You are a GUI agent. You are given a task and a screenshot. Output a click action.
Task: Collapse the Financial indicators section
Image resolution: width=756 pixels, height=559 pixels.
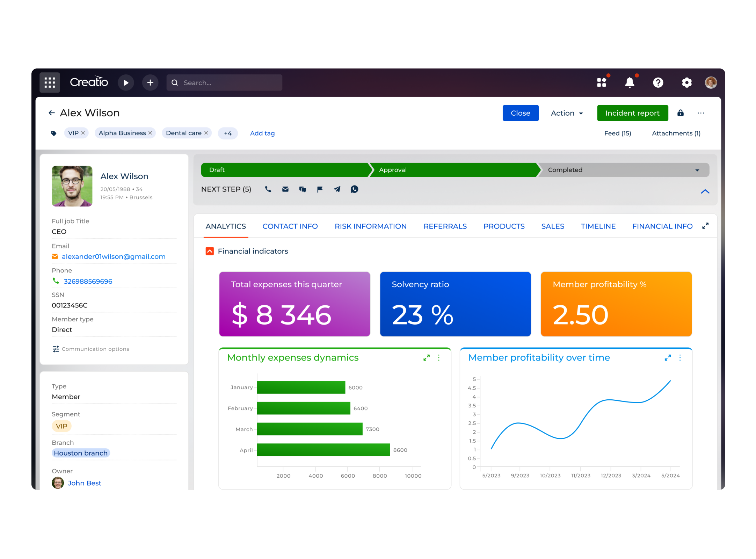(x=209, y=251)
